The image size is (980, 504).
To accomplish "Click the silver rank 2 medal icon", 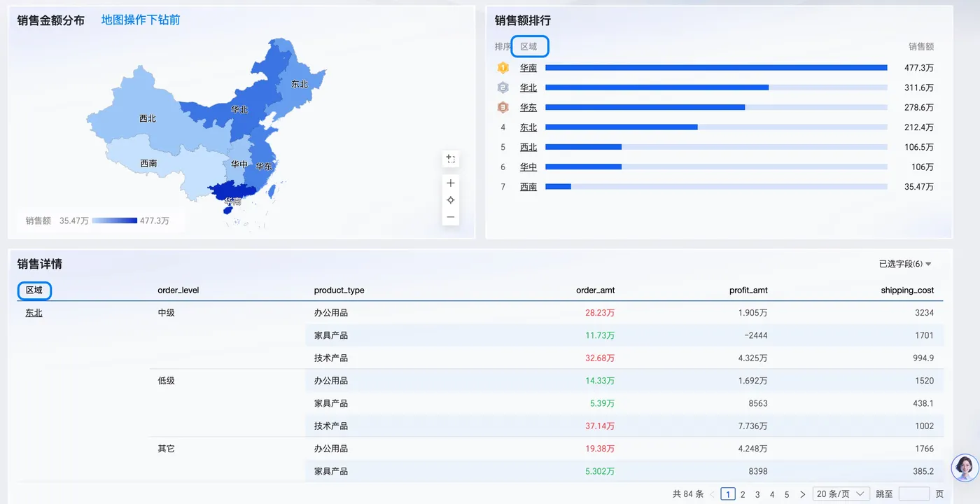I will [503, 87].
